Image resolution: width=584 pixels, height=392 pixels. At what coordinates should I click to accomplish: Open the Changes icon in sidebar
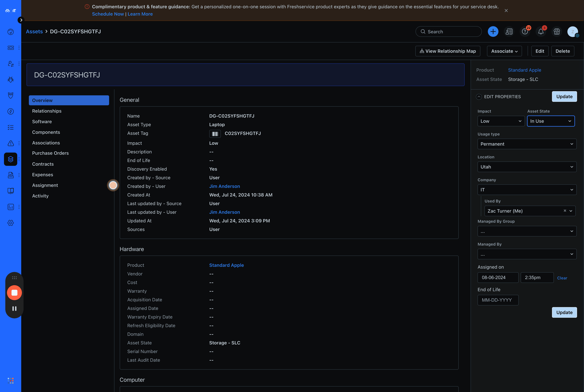[10, 64]
